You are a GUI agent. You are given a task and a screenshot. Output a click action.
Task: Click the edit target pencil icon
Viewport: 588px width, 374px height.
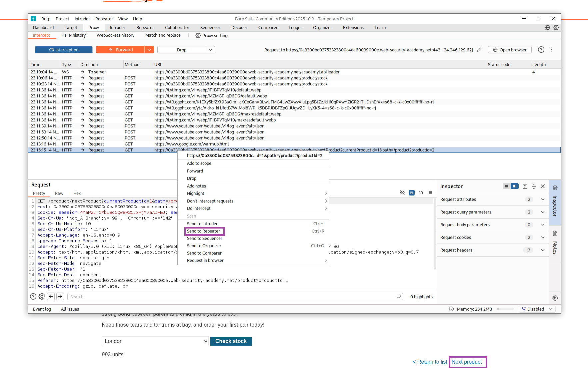coord(479,50)
